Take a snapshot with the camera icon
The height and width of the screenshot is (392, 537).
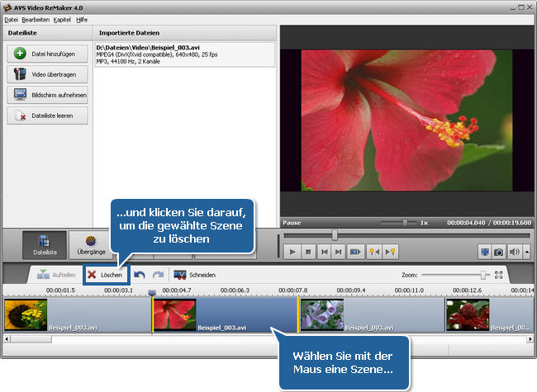(x=498, y=252)
